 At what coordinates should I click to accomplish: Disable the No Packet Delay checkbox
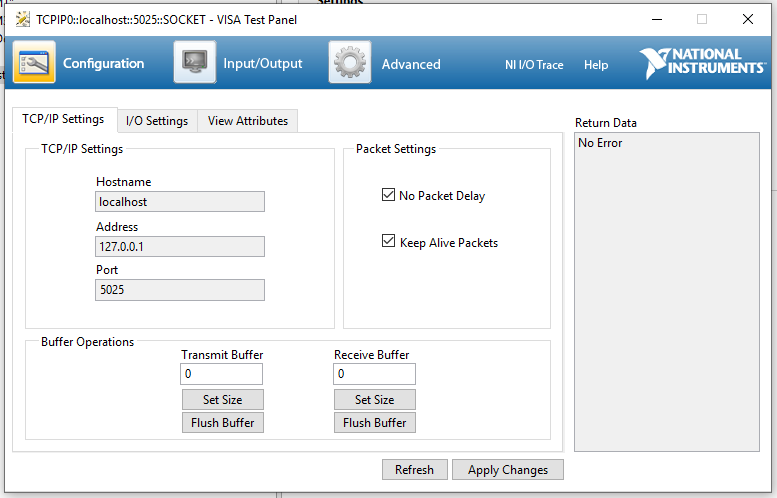(x=388, y=195)
